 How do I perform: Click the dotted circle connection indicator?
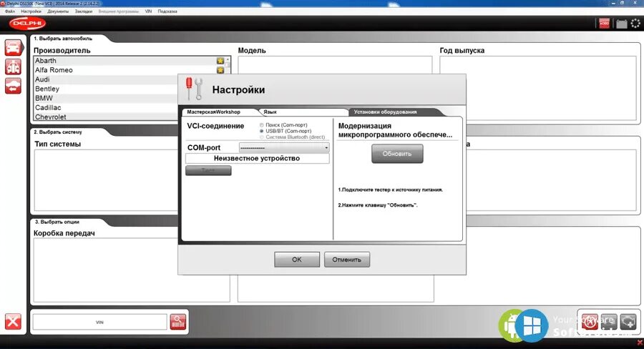635,24
